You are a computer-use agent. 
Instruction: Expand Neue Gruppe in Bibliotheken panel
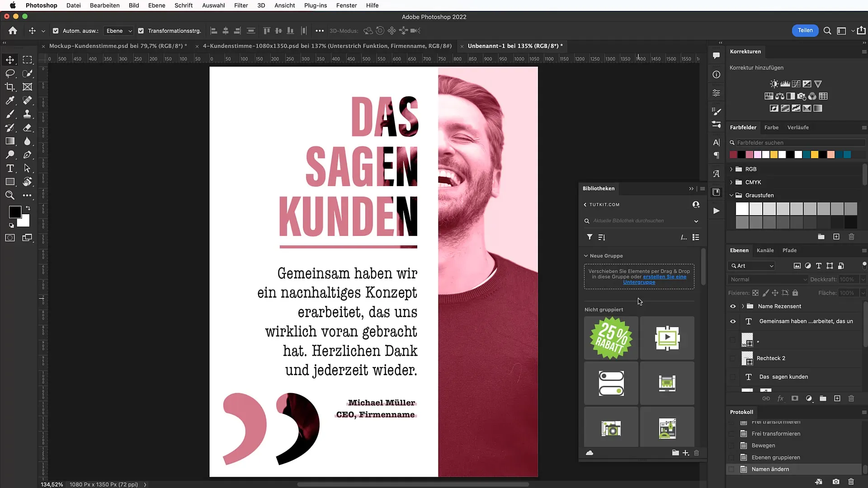[586, 256]
